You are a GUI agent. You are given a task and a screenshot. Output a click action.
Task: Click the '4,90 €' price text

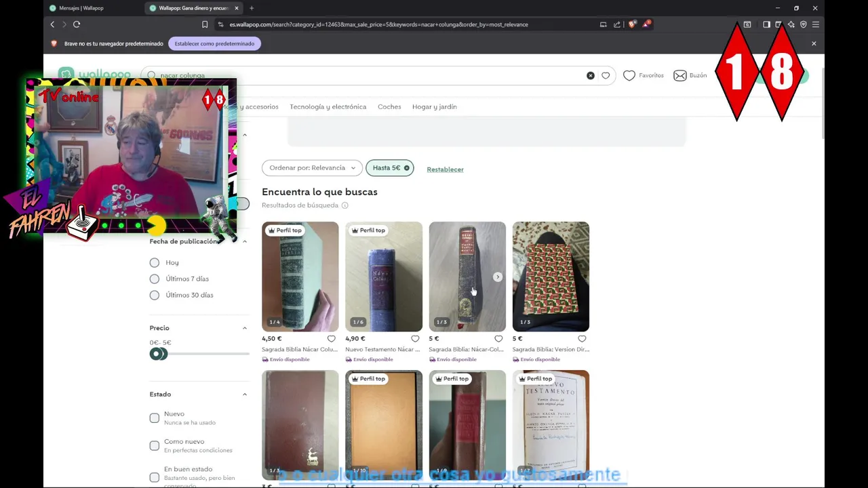pyautogui.click(x=355, y=339)
